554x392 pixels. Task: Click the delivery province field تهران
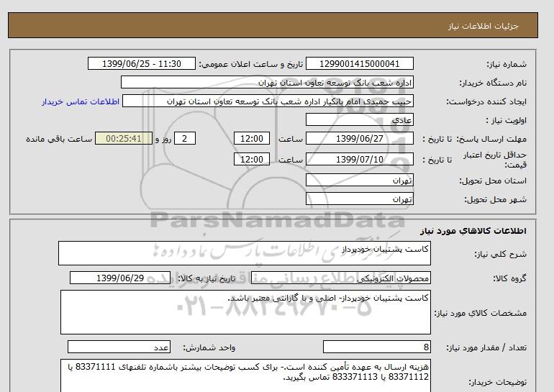point(359,180)
